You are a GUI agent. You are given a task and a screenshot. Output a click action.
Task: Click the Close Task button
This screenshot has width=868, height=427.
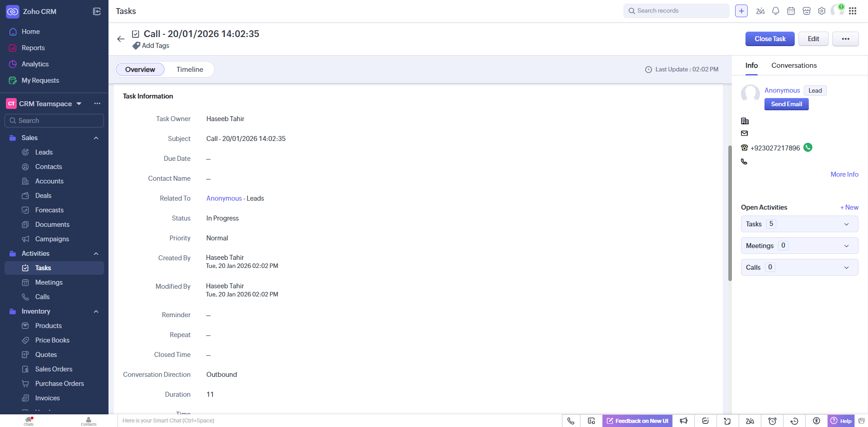pyautogui.click(x=769, y=39)
